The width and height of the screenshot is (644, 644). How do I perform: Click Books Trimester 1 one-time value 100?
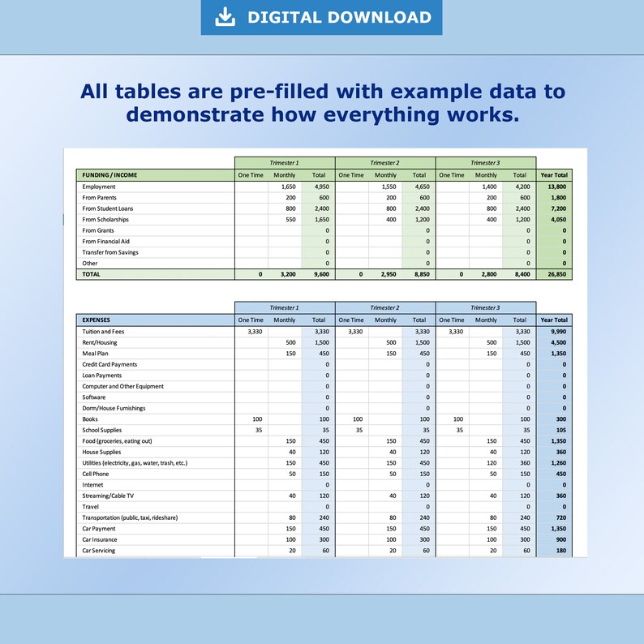tap(251, 419)
